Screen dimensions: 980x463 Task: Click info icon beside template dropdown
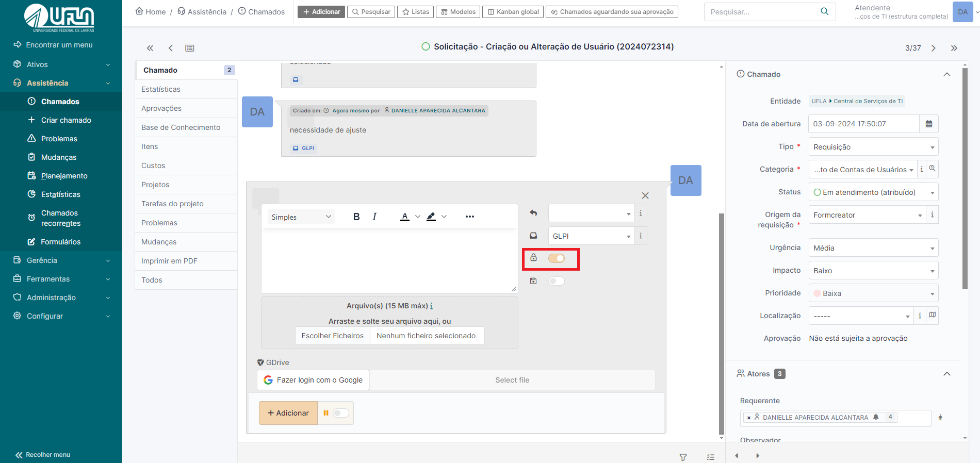click(641, 213)
